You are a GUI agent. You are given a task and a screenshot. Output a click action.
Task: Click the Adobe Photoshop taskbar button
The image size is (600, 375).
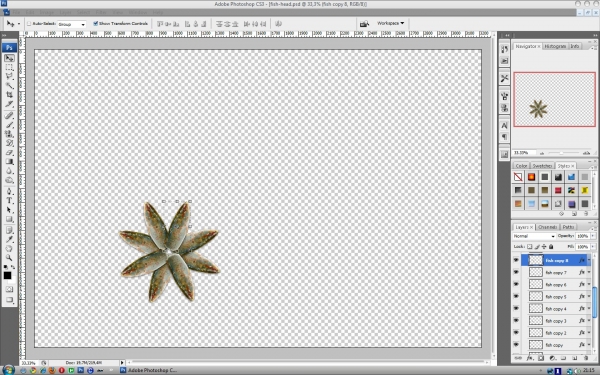148,370
